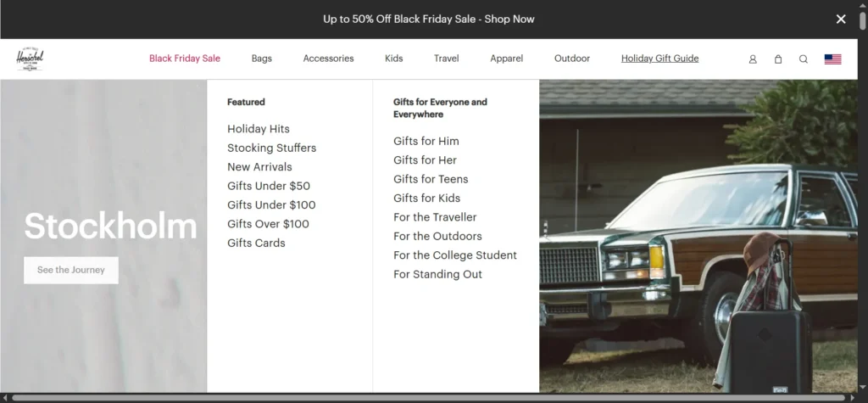Open the Holiday Gift Guide menu

point(659,59)
